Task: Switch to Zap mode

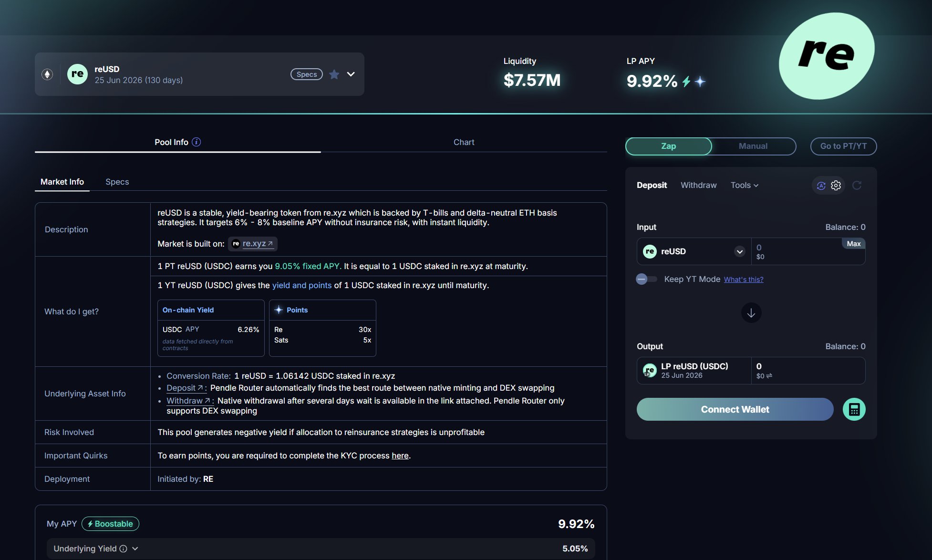Action: pos(668,146)
